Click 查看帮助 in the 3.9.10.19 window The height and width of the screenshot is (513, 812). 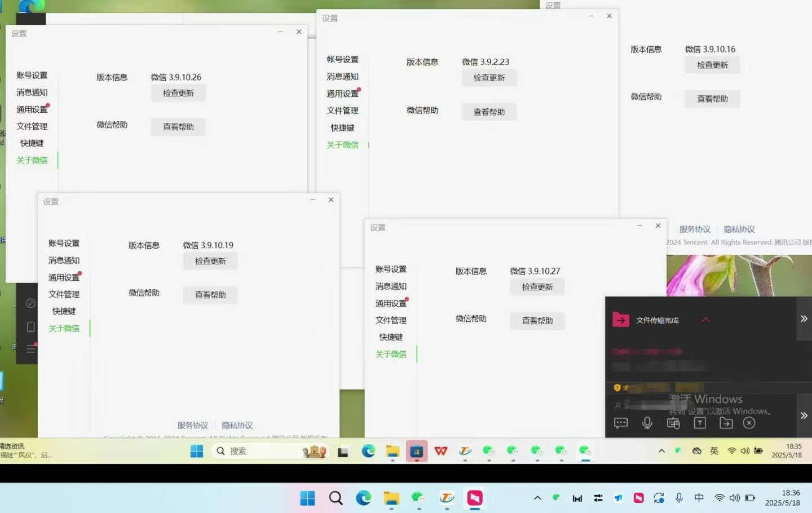[210, 295]
